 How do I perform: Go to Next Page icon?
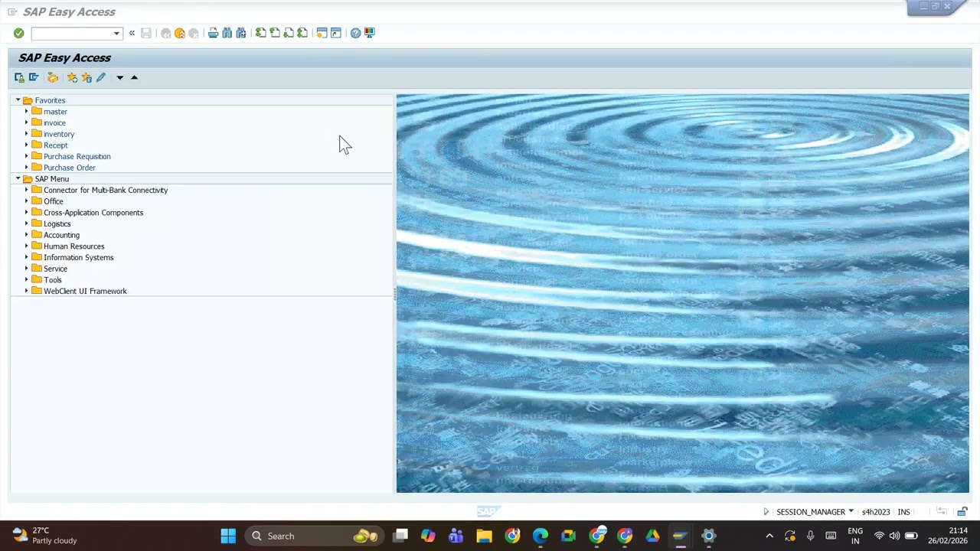coord(289,33)
